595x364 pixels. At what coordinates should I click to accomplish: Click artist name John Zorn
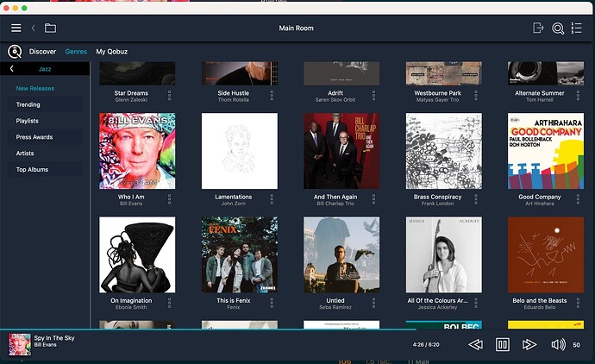click(234, 204)
